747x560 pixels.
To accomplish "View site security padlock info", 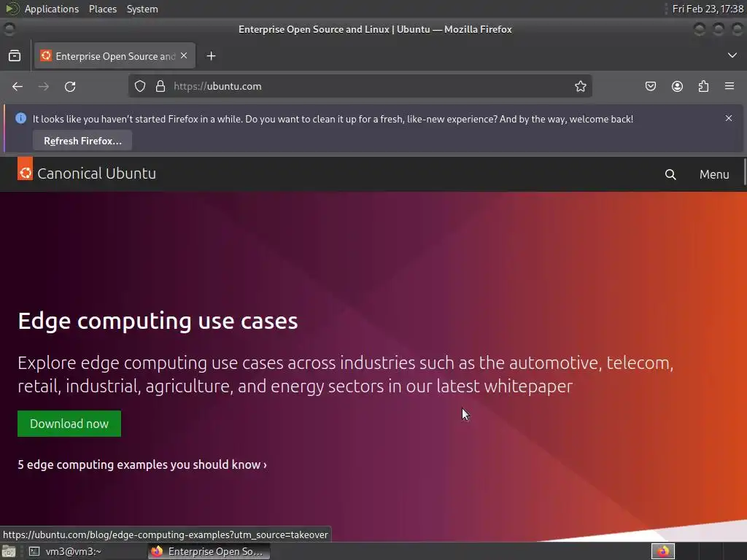I will pos(160,86).
